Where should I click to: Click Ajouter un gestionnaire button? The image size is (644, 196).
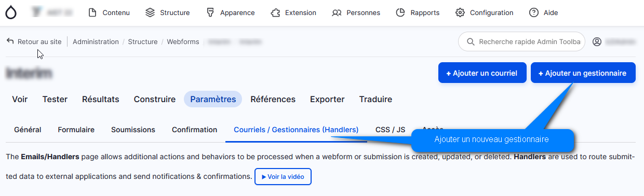click(583, 73)
